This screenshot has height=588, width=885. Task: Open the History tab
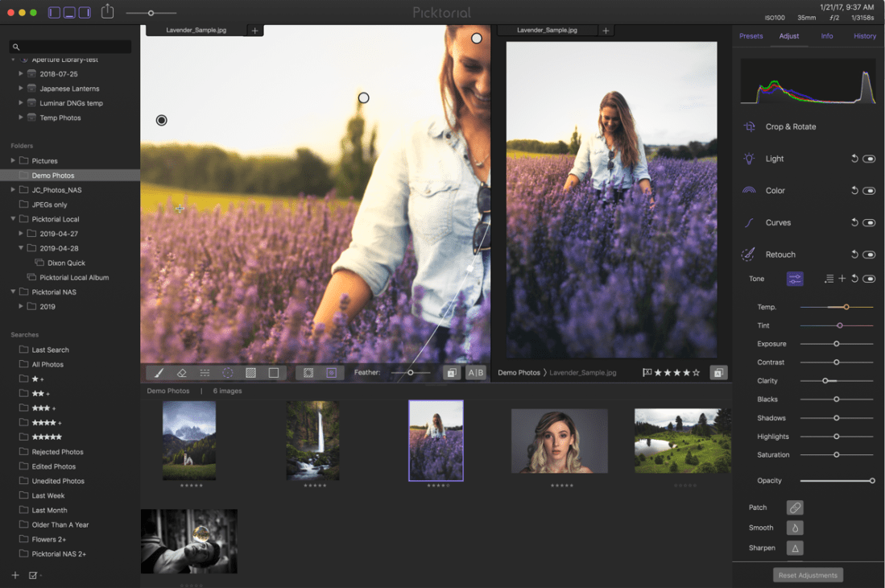(x=865, y=36)
